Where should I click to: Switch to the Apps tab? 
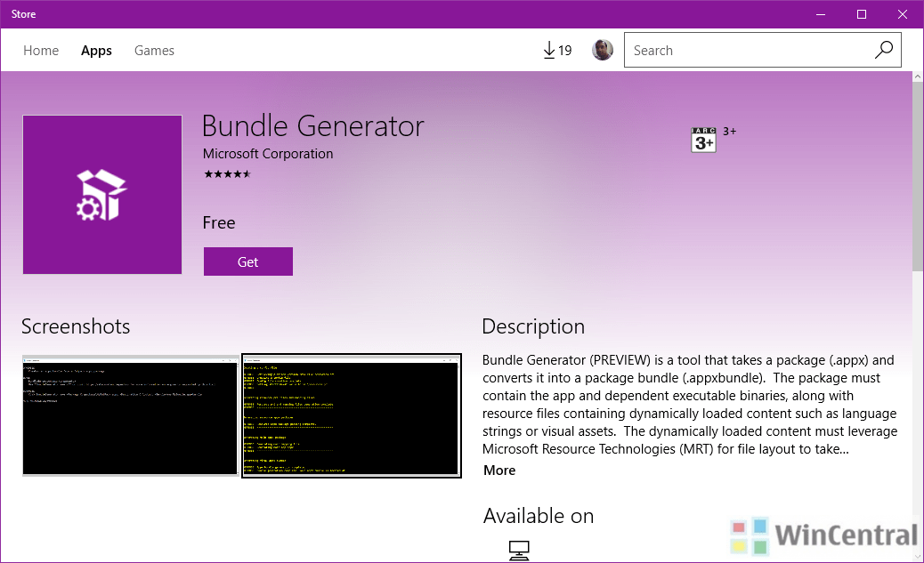[96, 50]
